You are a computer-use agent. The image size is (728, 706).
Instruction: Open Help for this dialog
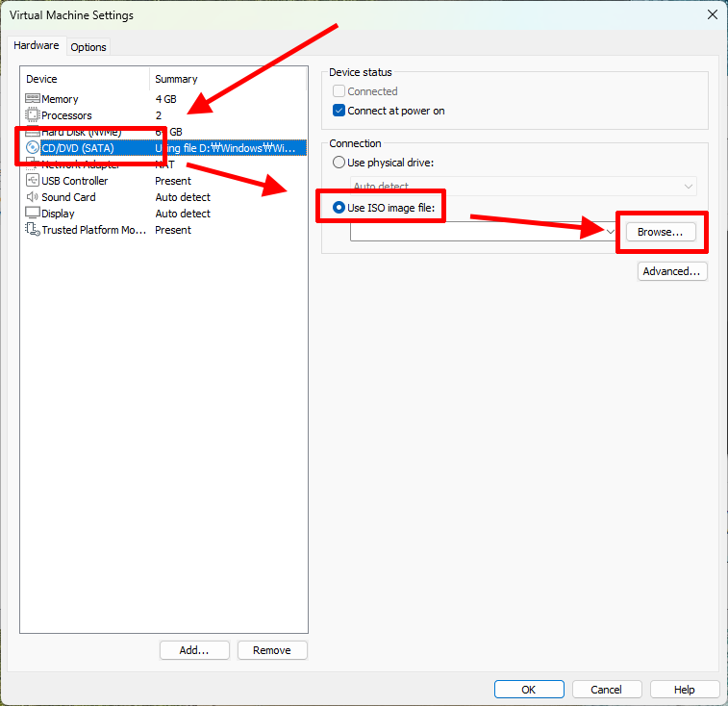[x=685, y=690]
